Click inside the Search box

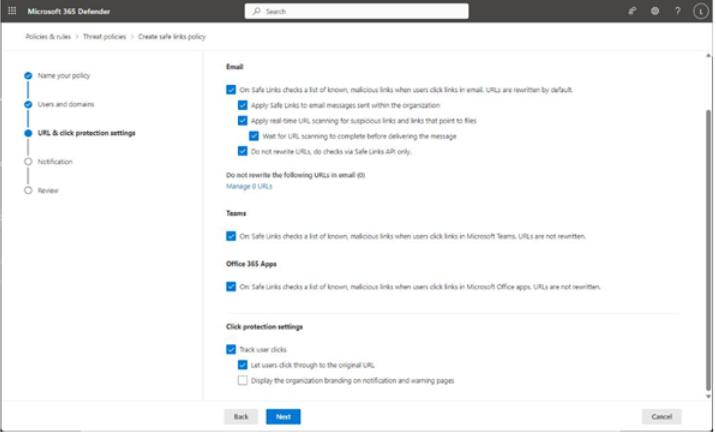pos(356,11)
